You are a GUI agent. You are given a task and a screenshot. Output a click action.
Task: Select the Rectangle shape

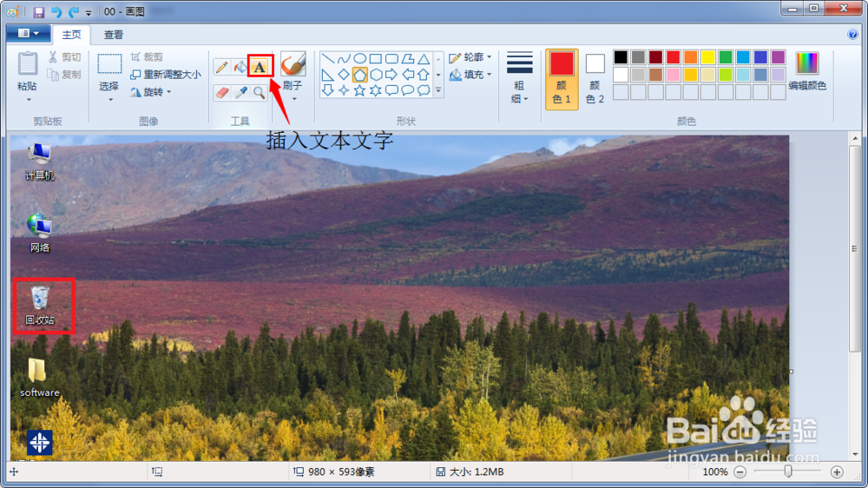[376, 59]
